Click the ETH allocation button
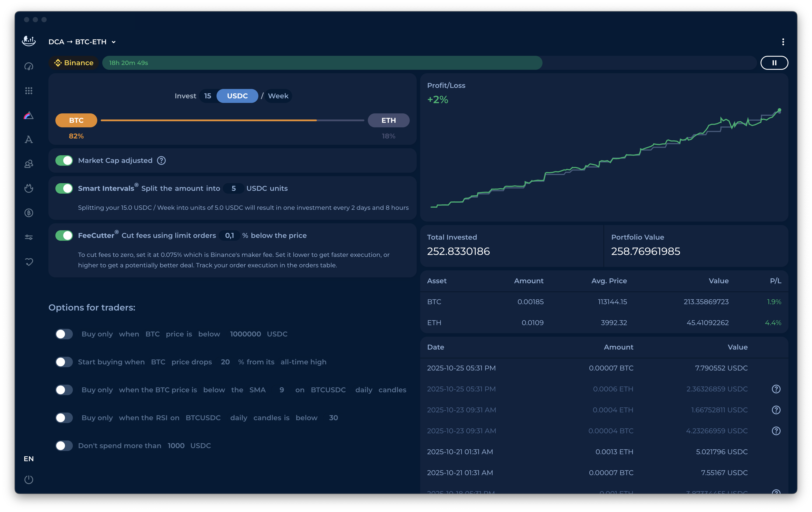Screen dimensions: 812x512 point(389,120)
